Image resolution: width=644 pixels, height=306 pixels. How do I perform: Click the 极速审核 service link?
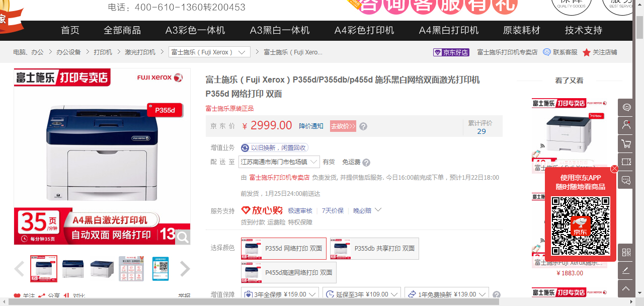[300, 211]
